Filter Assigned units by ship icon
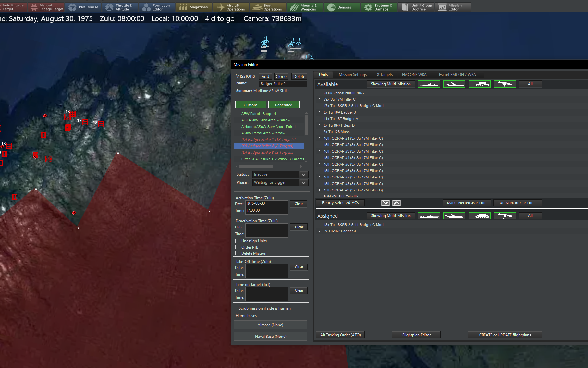Viewport: 588px width, 368px height. coord(429,216)
